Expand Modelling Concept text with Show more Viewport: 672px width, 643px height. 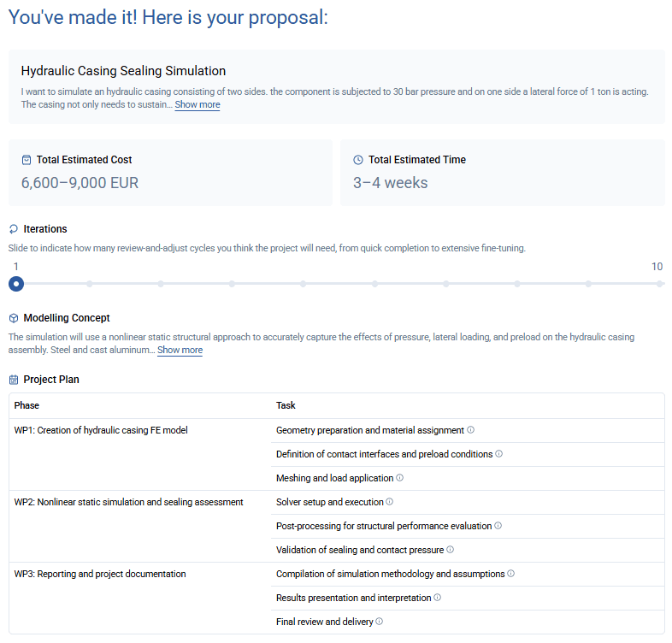(180, 350)
